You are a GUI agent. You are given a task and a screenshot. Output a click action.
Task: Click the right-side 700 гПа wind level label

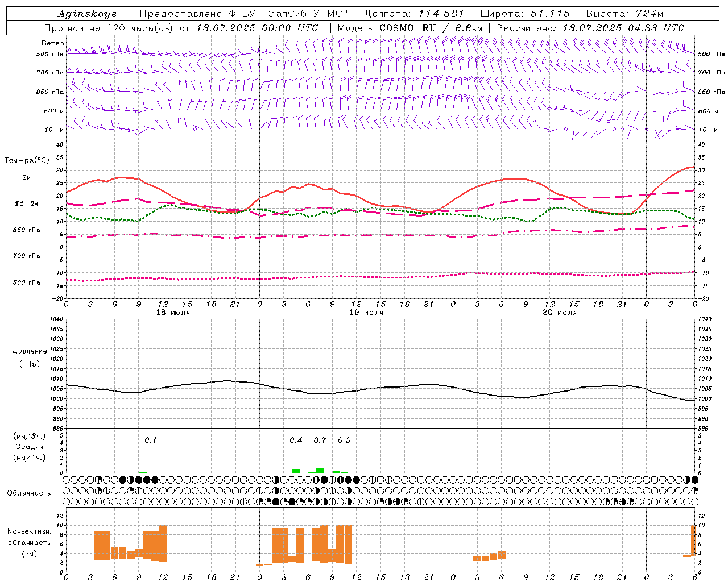pyautogui.click(x=712, y=73)
